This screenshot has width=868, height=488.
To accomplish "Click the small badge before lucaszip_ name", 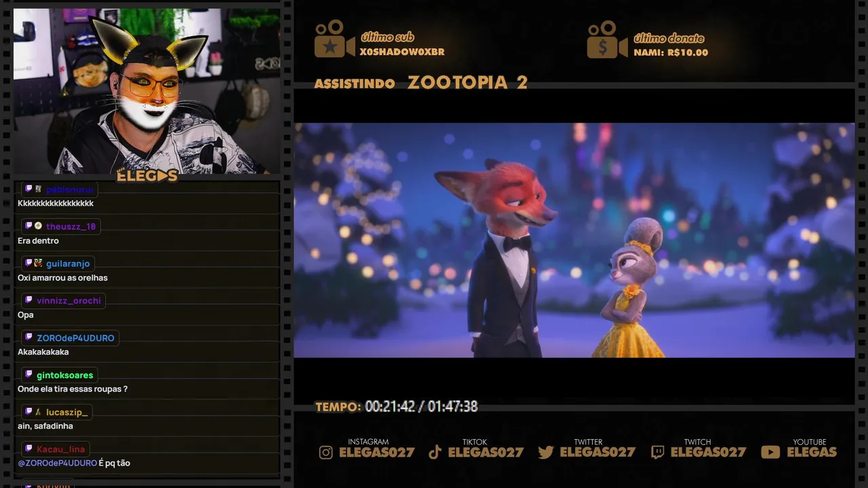I will click(x=39, y=411).
